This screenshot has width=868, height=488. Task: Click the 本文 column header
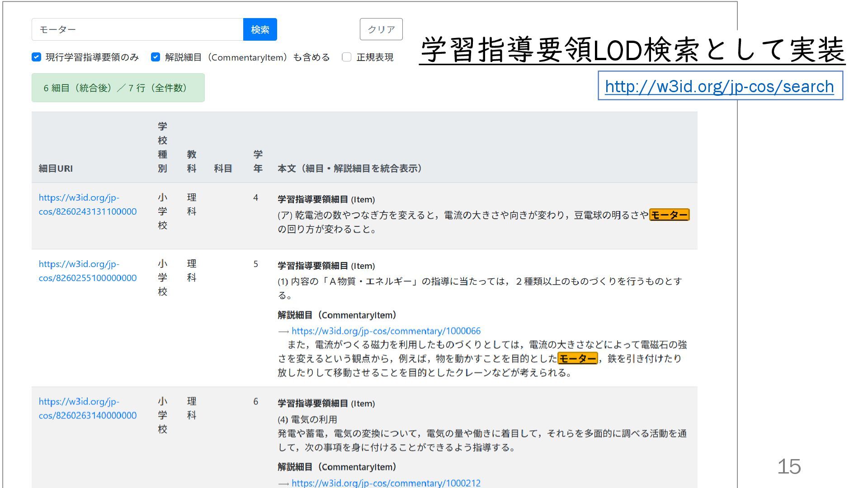(x=350, y=169)
